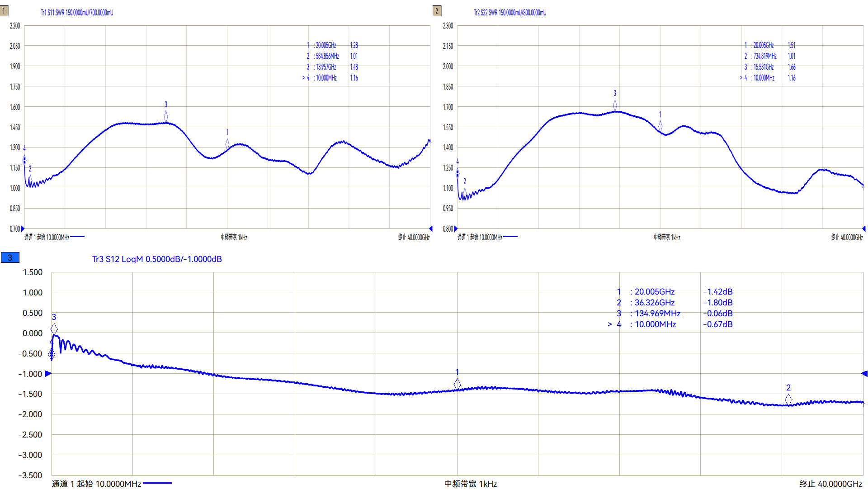Select marker 3 diamond on S12 trace
This screenshot has width=868, height=490.
tap(54, 328)
